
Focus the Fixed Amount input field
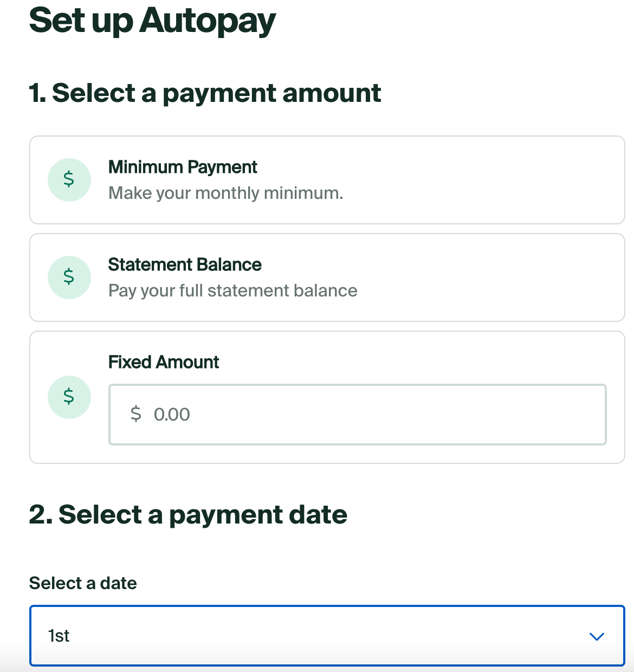(x=379, y=415)
